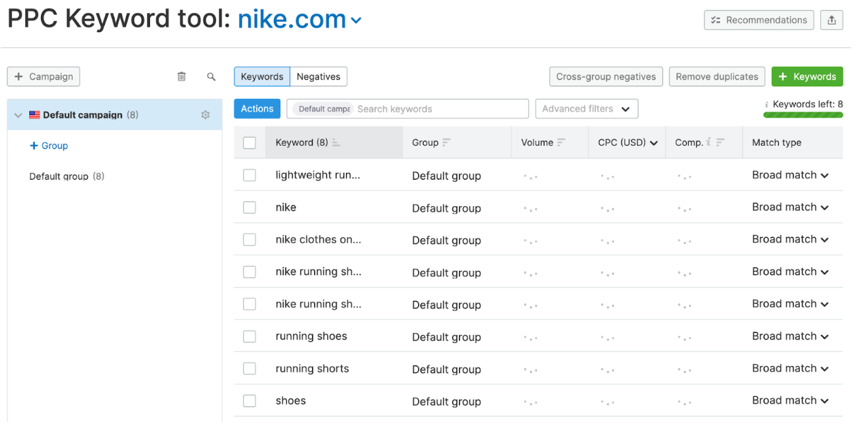The width and height of the screenshot is (868, 437).
Task: Change match type for nike keyword
Action: point(790,207)
